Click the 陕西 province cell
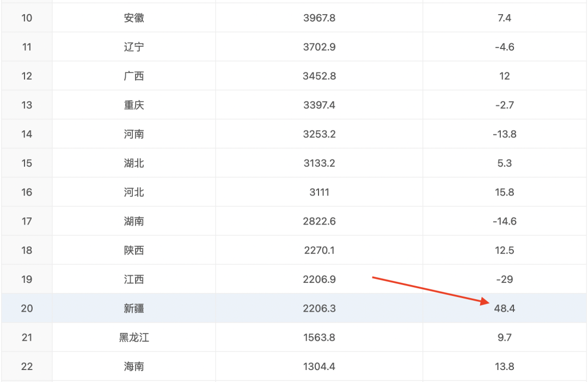 pos(134,250)
